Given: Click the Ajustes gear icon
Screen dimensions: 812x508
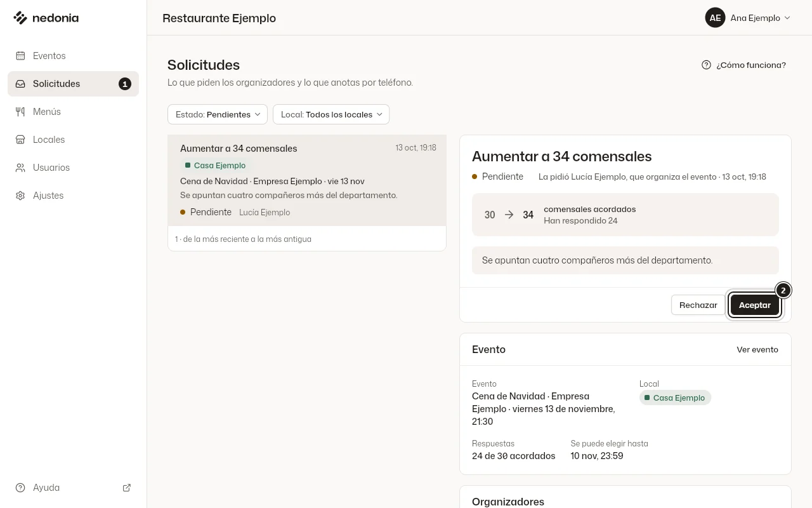Looking at the screenshot, I should [x=20, y=196].
